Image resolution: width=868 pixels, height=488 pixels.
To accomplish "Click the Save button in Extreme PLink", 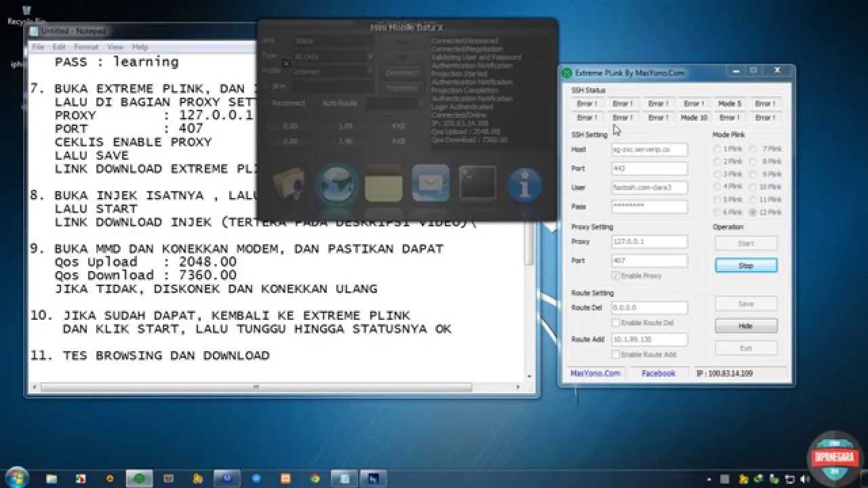I will click(746, 304).
